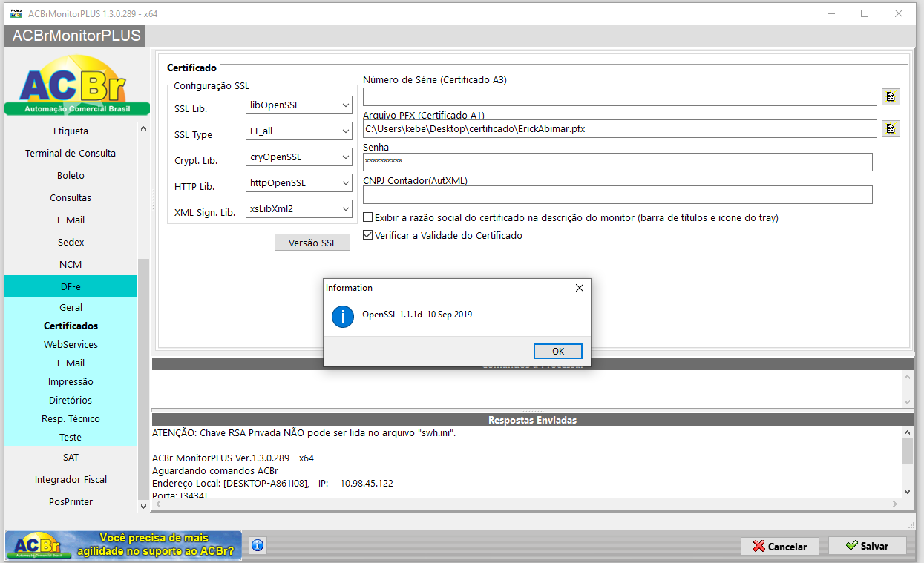Click the CNPJ Contador(AutXML) field
The height and width of the screenshot is (563, 924).
pos(617,194)
